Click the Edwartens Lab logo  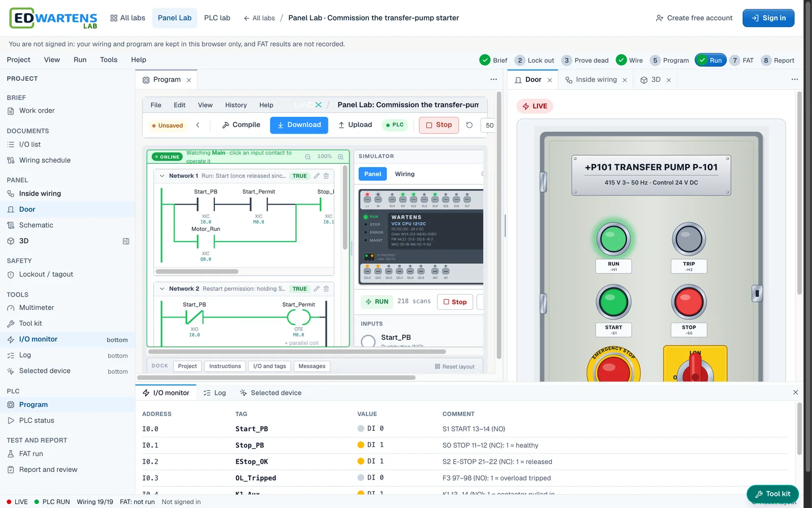53,18
